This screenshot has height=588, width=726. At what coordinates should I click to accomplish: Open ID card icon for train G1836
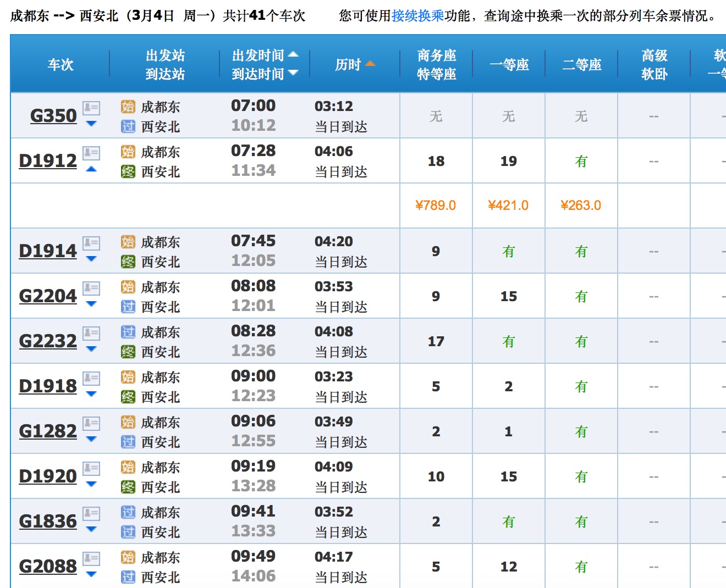91,513
